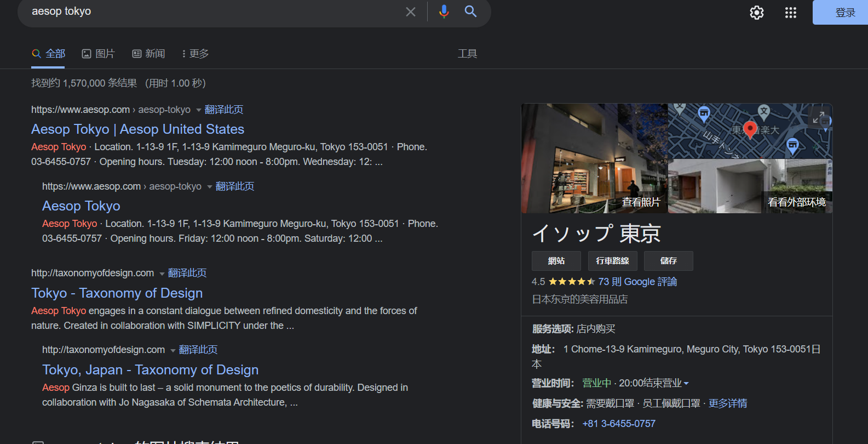The image size is (868, 444).
Task: Click the イソップ 東京 panel title
Action: (x=596, y=234)
